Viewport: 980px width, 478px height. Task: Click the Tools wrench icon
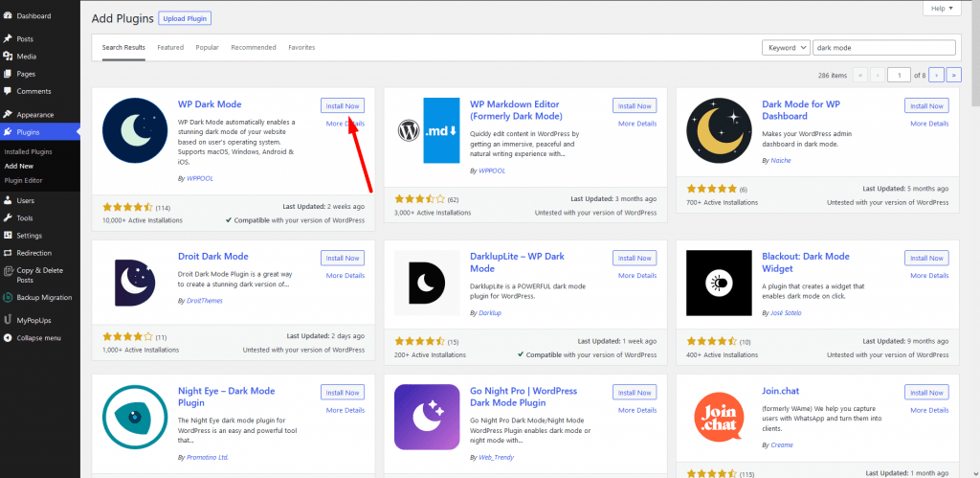pyautogui.click(x=8, y=218)
